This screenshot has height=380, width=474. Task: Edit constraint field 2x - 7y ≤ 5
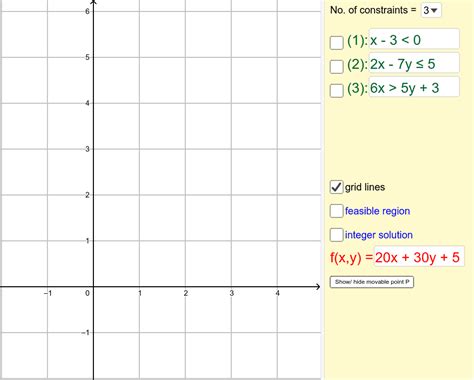[414, 64]
